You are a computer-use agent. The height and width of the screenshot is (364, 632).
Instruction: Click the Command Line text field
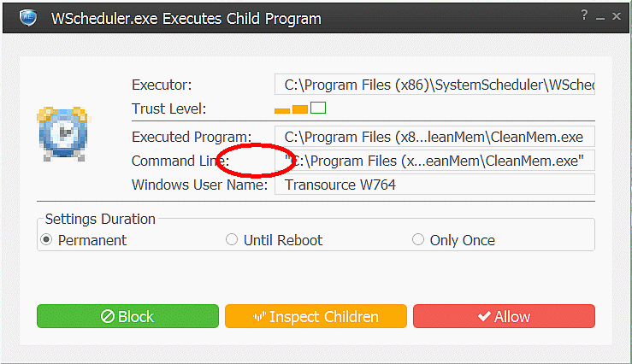(434, 161)
